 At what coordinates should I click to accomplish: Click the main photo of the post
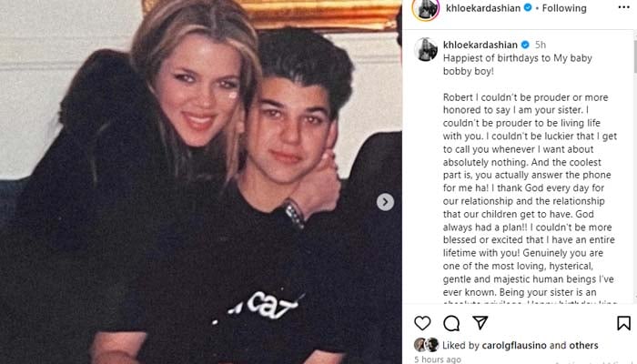pyautogui.click(x=201, y=182)
